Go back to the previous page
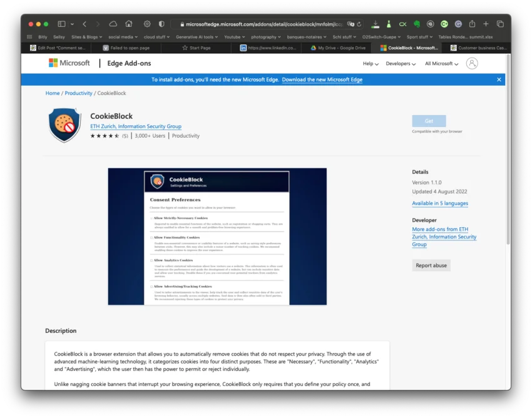 coord(84,24)
